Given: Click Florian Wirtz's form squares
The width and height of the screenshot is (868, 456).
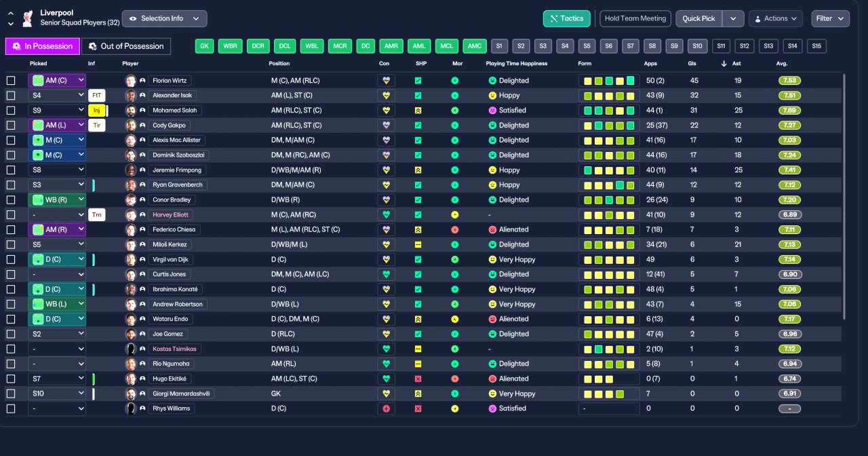Looking at the screenshot, I should 609,80.
